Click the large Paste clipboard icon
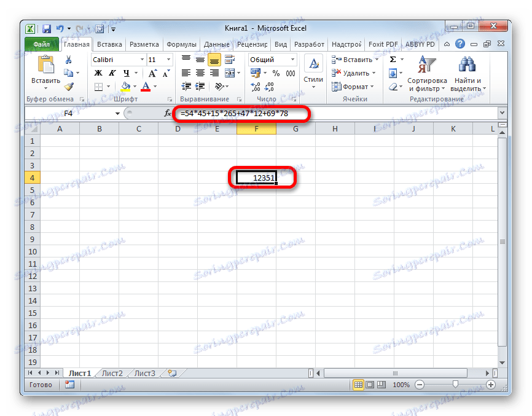 pyautogui.click(x=46, y=65)
